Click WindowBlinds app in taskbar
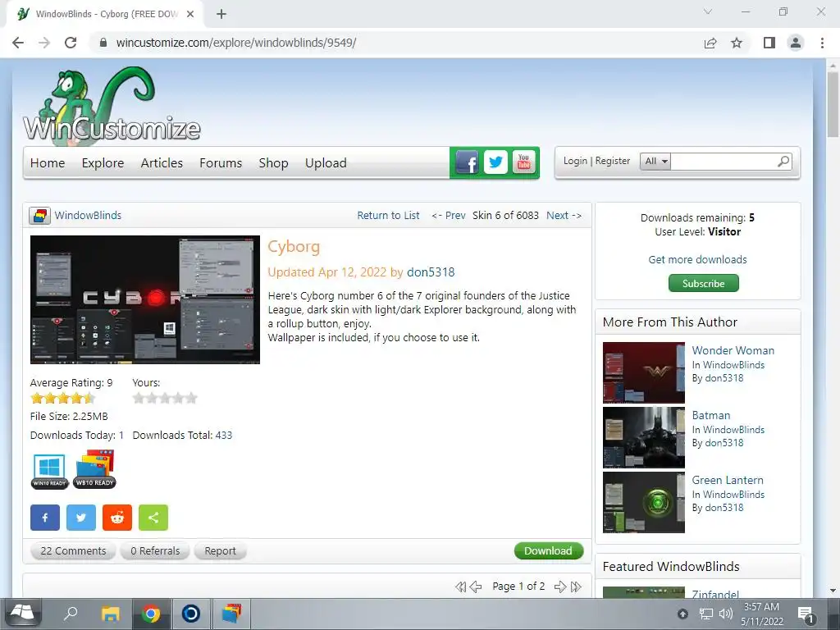This screenshot has width=840, height=630. (x=231, y=614)
